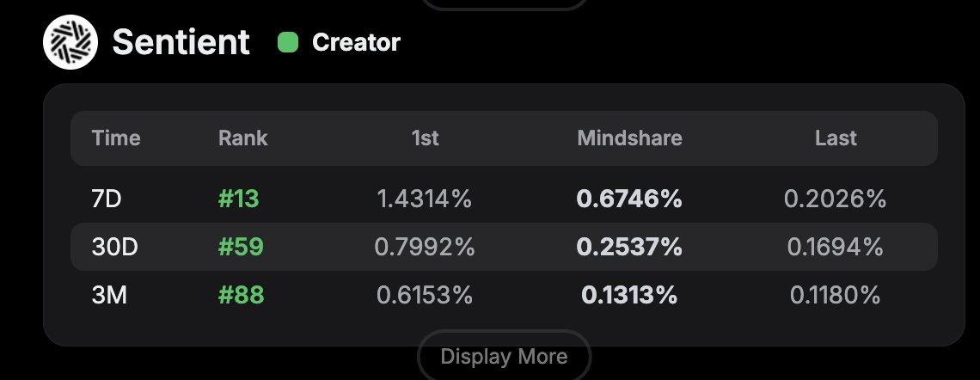980x380 pixels.
Task: Click the Sentient project name
Action: coord(181,42)
